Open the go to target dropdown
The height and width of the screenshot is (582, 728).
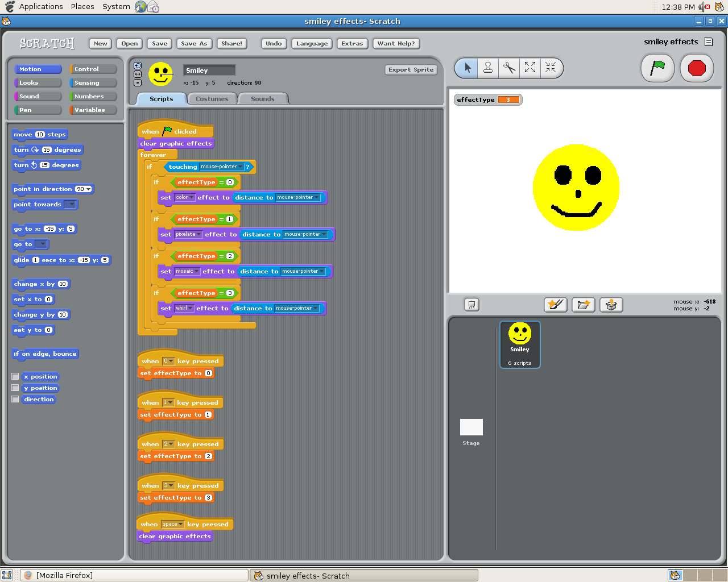[42, 244]
